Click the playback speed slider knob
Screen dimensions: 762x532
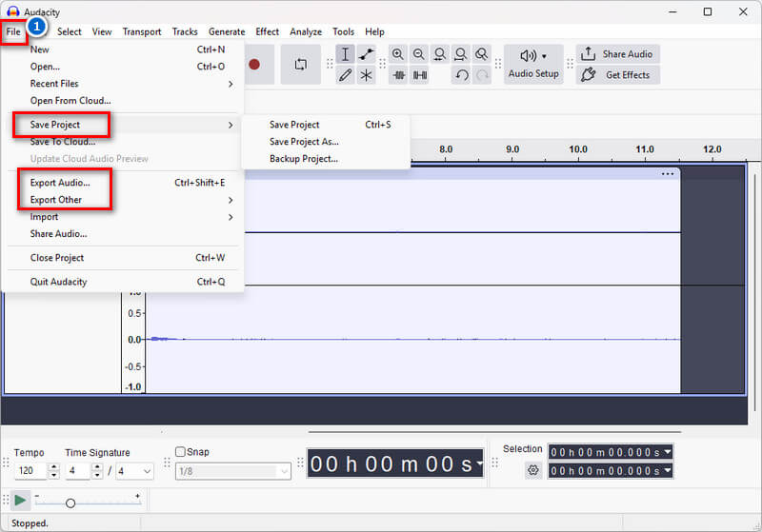70,503
